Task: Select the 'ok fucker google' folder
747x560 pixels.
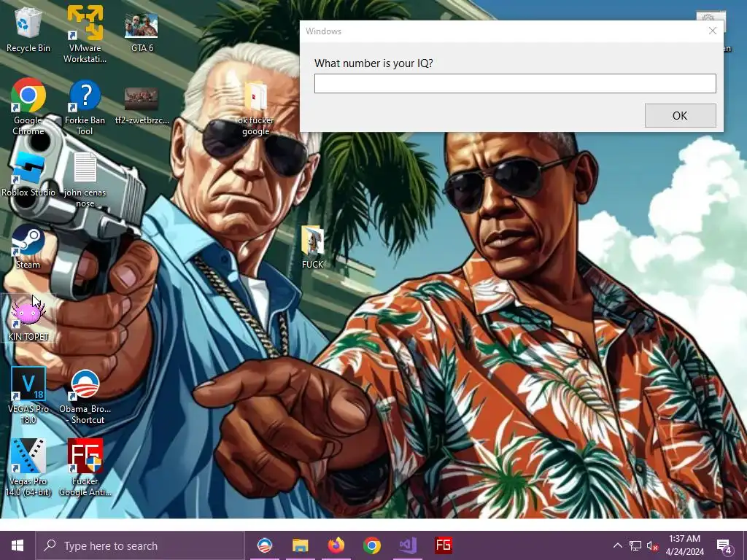Action: 256,109
